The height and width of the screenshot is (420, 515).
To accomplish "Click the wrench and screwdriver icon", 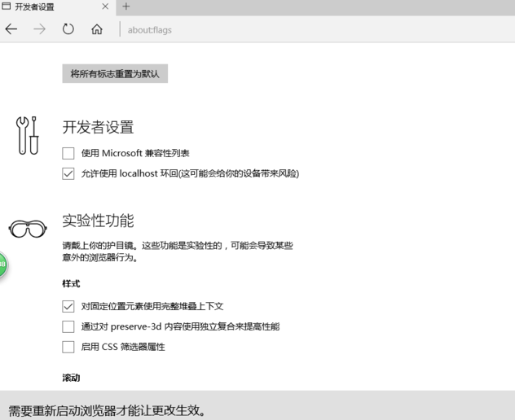I will (28, 134).
